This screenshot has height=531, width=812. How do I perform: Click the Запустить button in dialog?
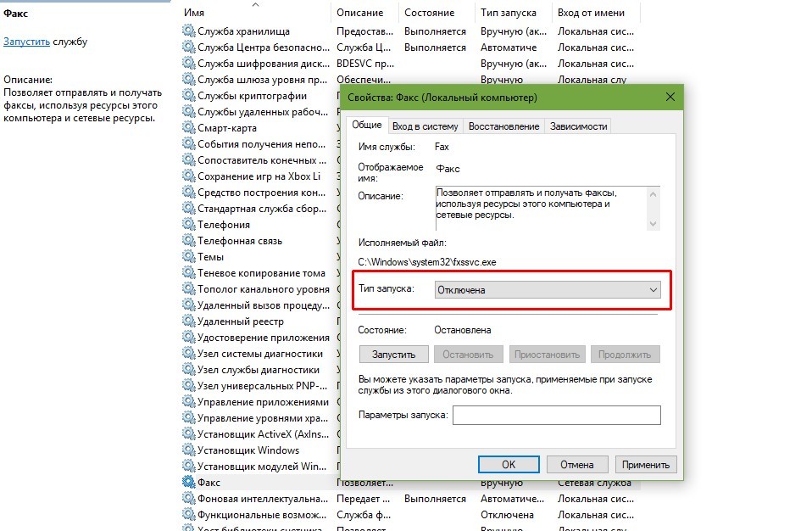[393, 355]
